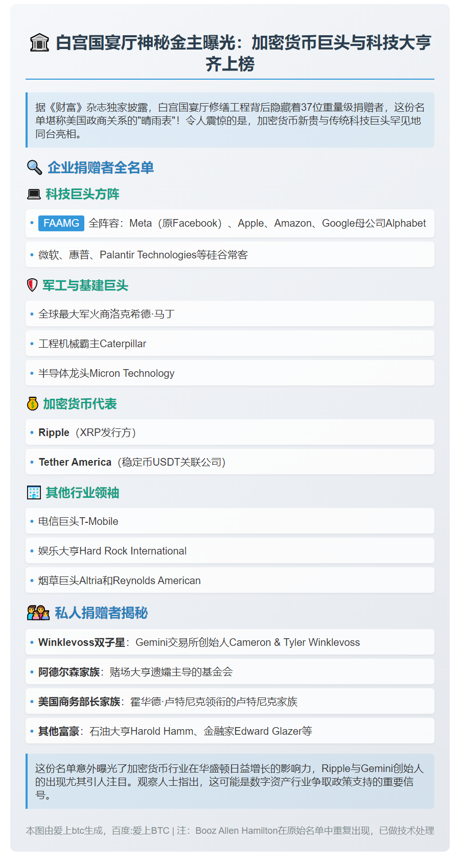Click the family icon beside 私人捐赠者揭秘
460x868 pixels.
click(x=38, y=613)
